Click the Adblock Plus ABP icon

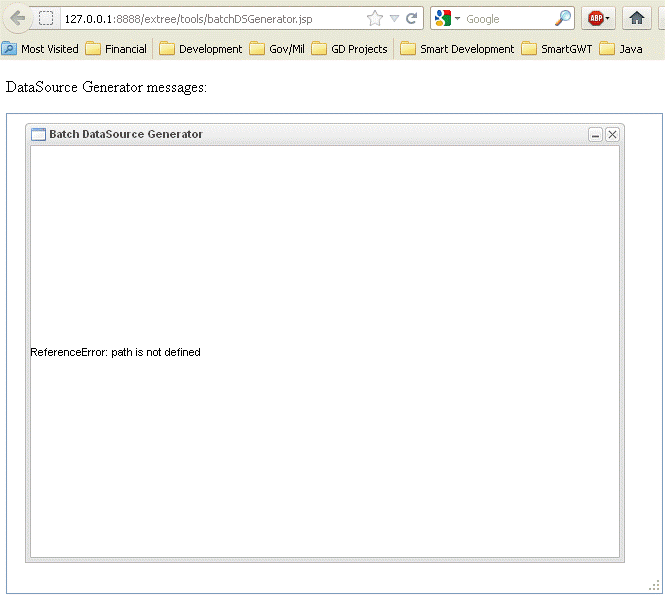pos(594,18)
